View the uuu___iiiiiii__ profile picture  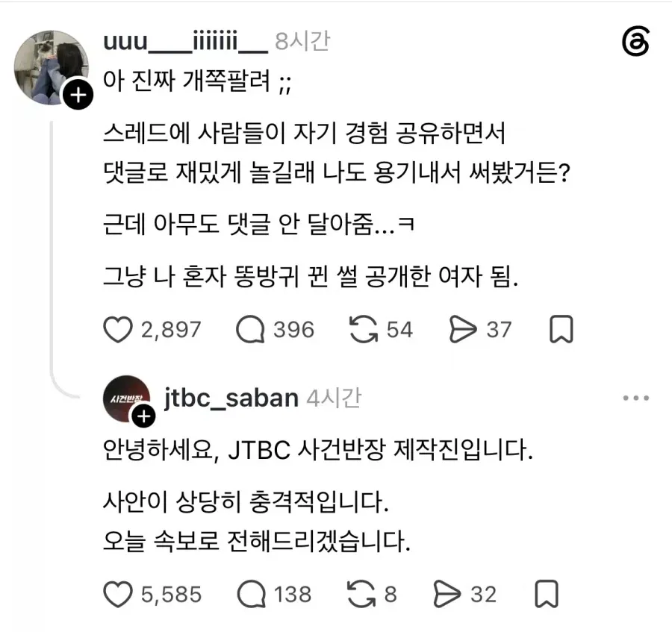pos(51,67)
